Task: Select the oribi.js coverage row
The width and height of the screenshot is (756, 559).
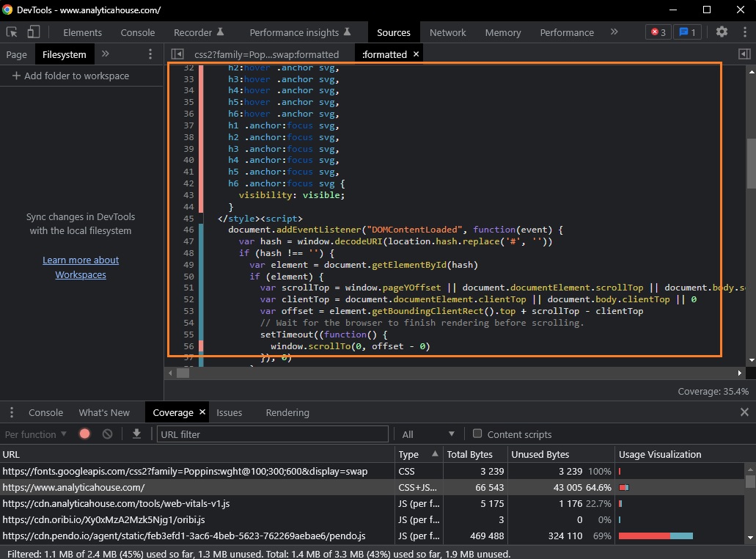Action: (373, 519)
